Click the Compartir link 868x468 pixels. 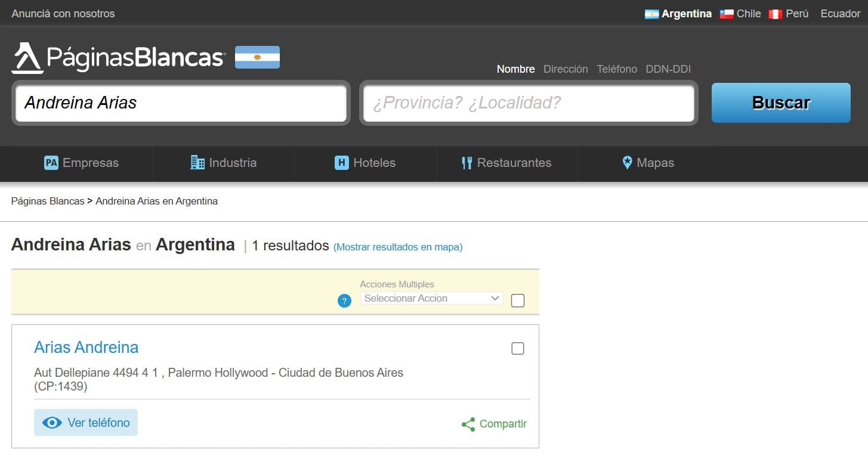pyautogui.click(x=495, y=424)
